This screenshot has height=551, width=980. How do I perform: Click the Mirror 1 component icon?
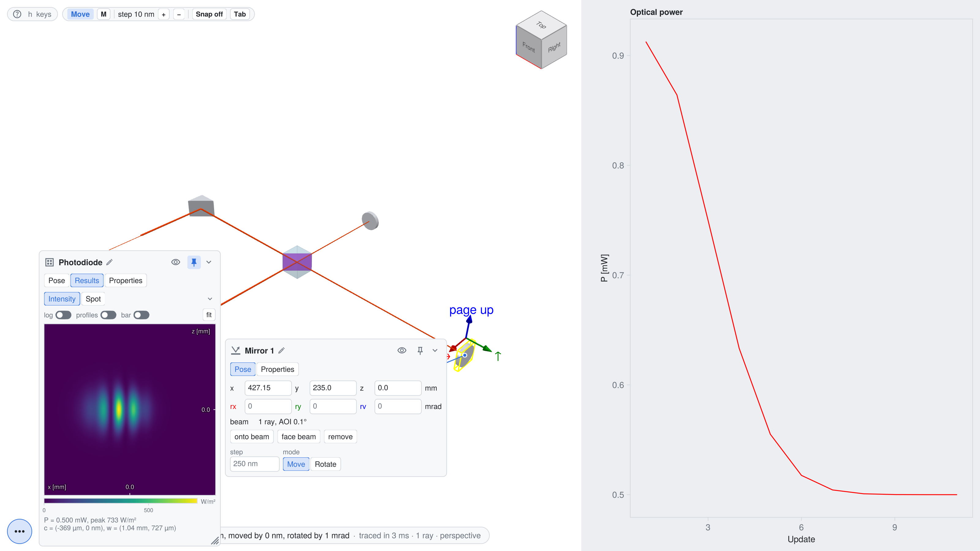point(236,350)
